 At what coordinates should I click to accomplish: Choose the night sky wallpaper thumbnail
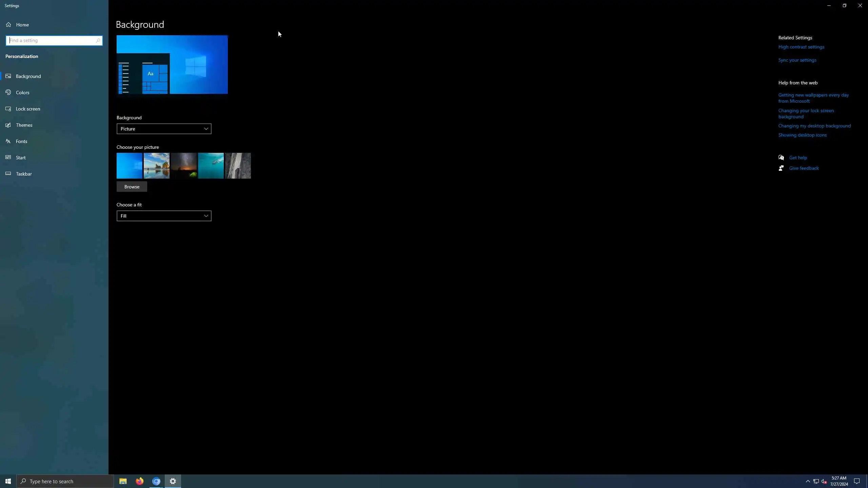(x=183, y=166)
